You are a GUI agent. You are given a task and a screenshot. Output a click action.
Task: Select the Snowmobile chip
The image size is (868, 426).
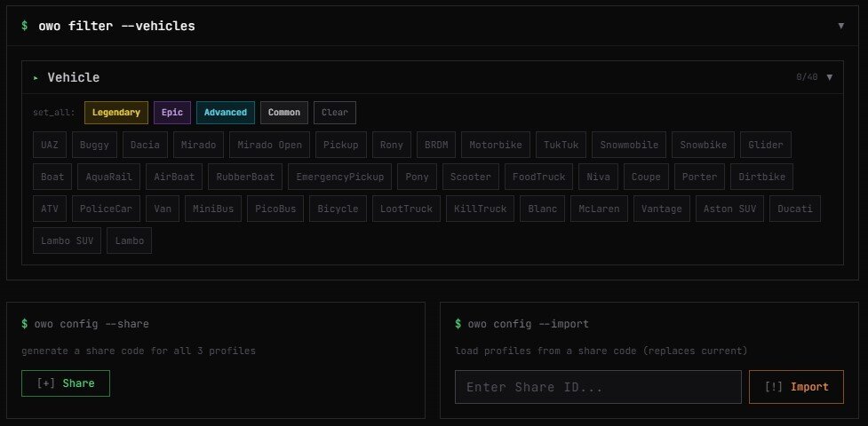(x=629, y=145)
